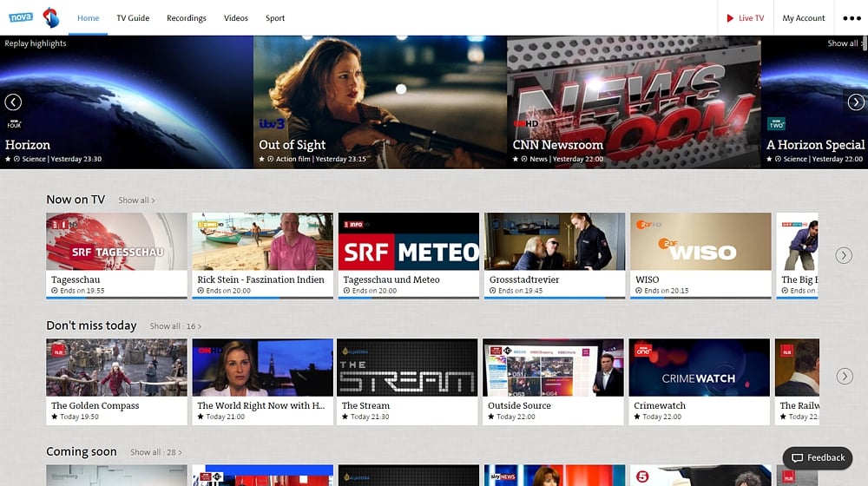The width and height of the screenshot is (868, 486).
Task: Click the BBC Two logo on A Horizon Special
Action: (776, 123)
